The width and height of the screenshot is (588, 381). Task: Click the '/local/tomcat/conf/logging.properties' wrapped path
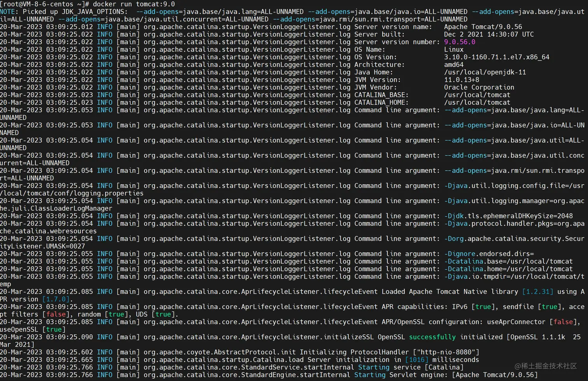72,193
